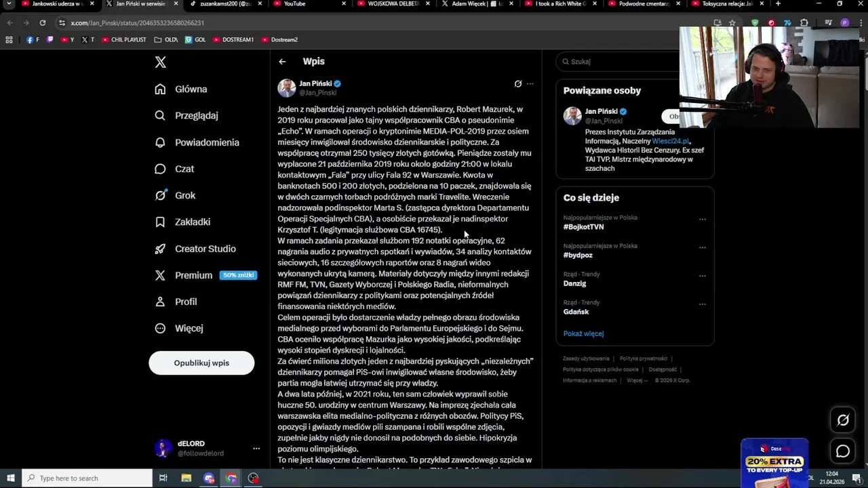Open File Explorer from the taskbar

pyautogui.click(x=186, y=479)
